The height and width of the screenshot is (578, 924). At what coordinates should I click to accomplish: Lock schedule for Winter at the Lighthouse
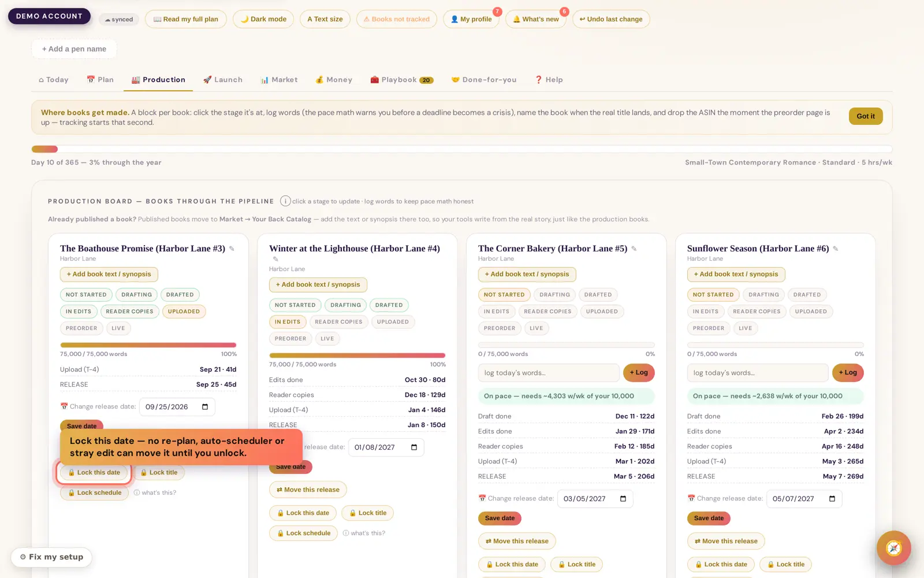coord(303,533)
